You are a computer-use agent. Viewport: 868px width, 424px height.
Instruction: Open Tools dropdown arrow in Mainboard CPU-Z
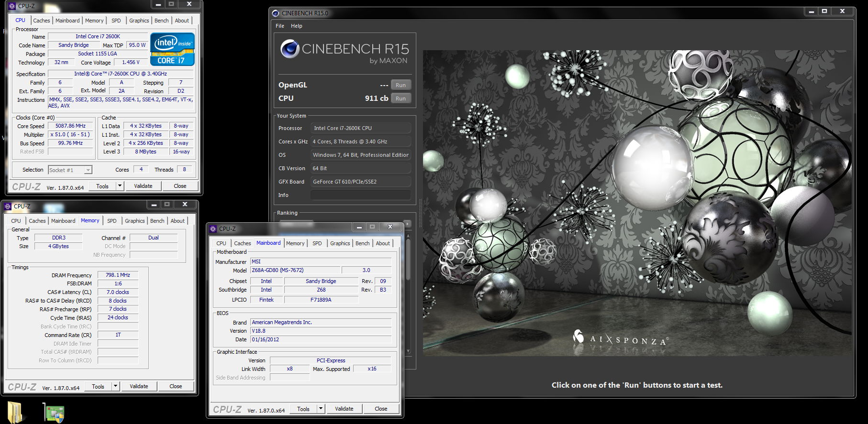(321, 409)
